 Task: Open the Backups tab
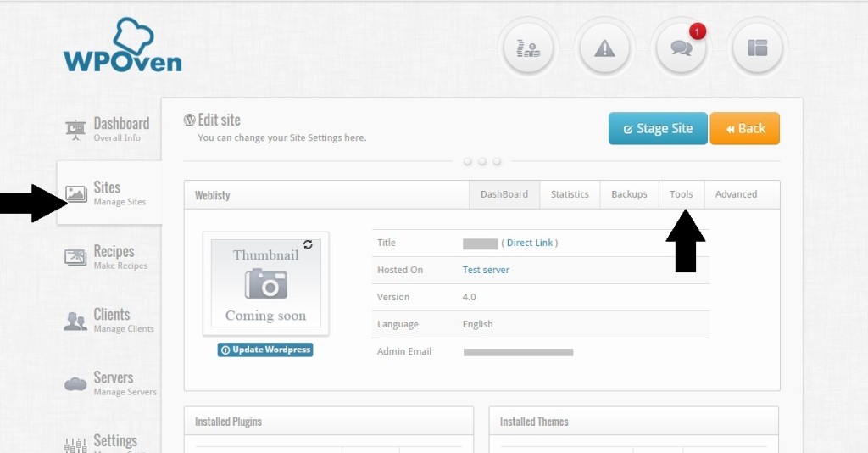coord(630,194)
